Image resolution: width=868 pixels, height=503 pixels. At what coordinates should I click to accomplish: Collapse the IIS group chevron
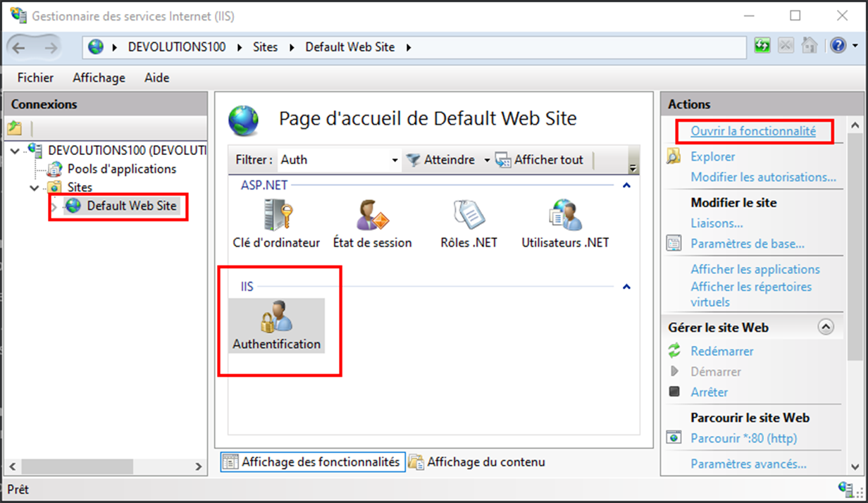pos(626,286)
